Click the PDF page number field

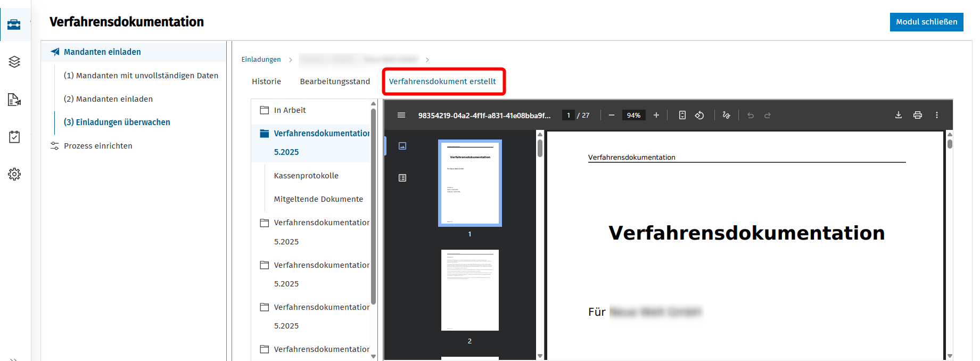(x=568, y=115)
